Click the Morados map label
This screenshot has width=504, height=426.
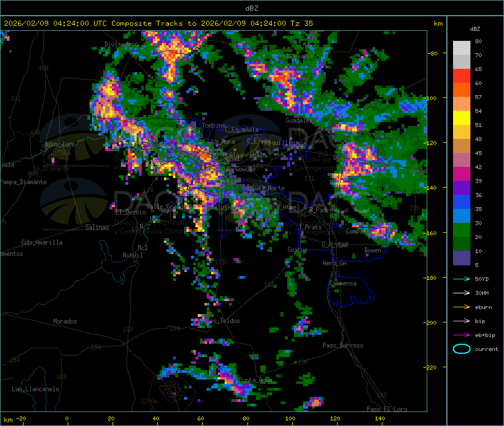point(65,321)
